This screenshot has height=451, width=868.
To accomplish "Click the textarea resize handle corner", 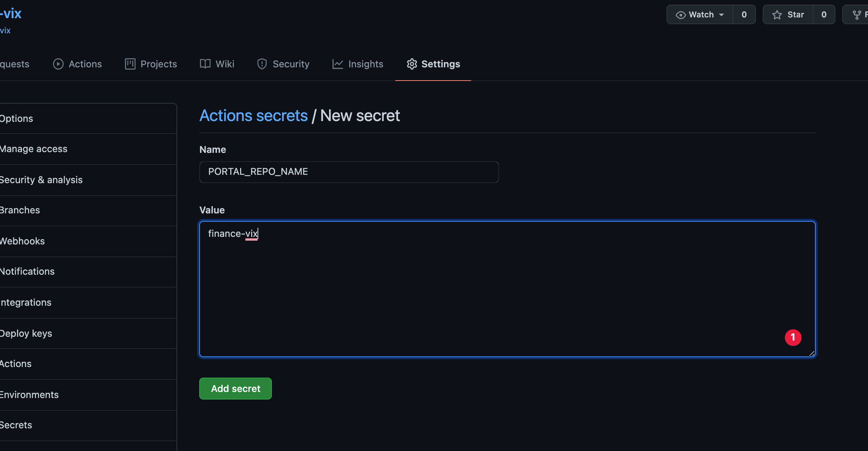I will tap(811, 353).
